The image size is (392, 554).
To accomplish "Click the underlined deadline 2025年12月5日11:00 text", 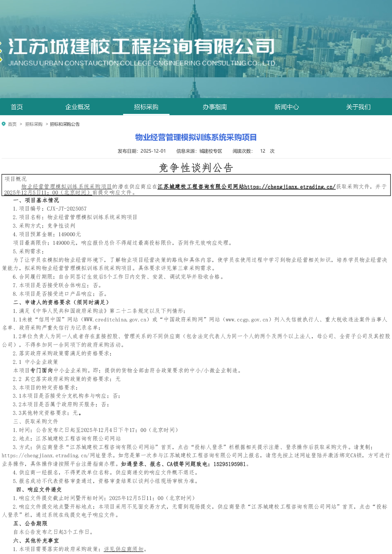I will click(x=47, y=193).
